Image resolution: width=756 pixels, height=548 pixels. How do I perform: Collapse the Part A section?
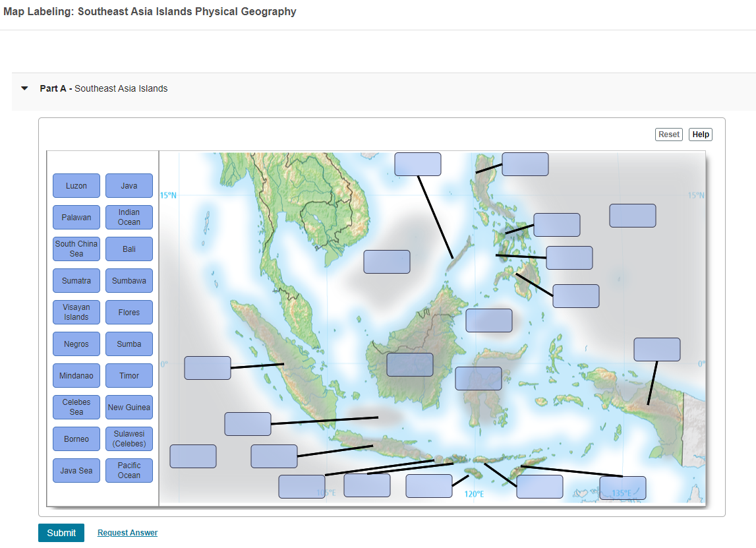24,88
